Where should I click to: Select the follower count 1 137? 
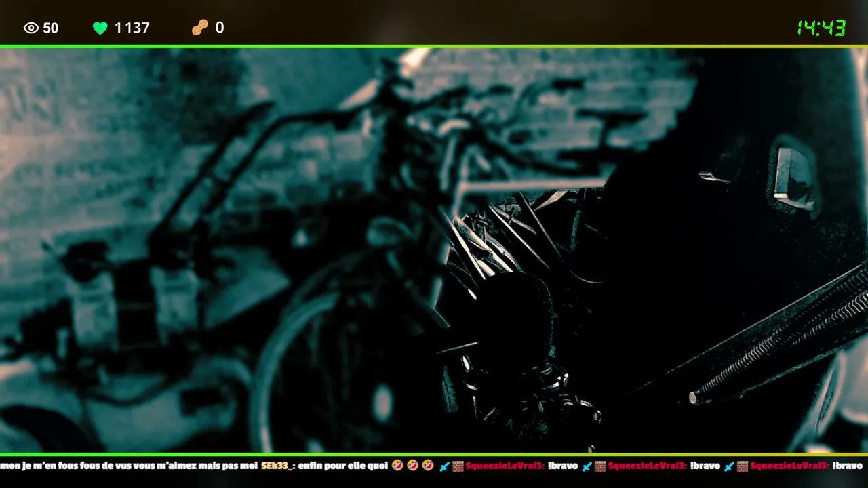coord(132,28)
